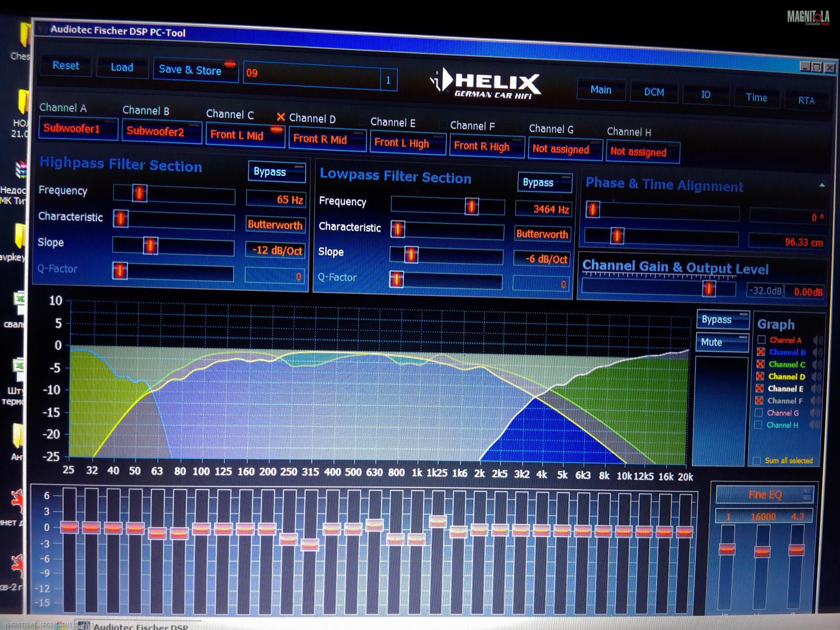The image size is (840, 630).
Task: Open the Main tab
Action: (x=601, y=90)
